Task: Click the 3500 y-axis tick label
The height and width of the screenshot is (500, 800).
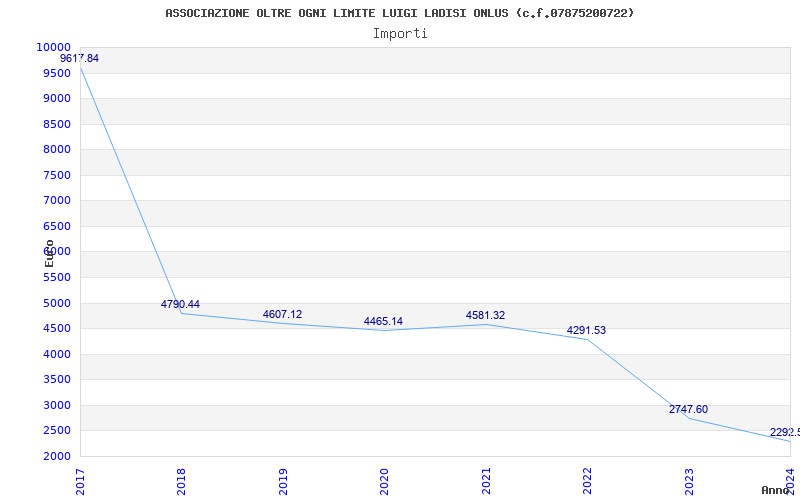Action: [x=57, y=380]
